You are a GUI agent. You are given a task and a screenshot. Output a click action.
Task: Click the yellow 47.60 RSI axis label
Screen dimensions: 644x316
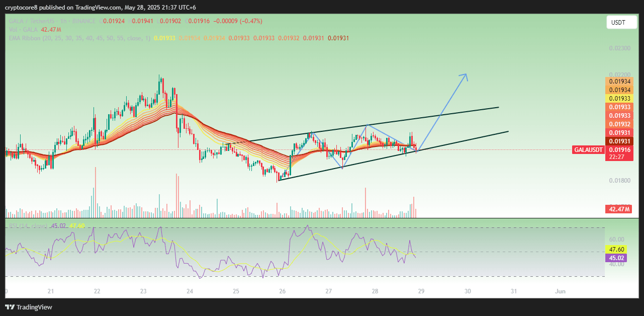616,249
